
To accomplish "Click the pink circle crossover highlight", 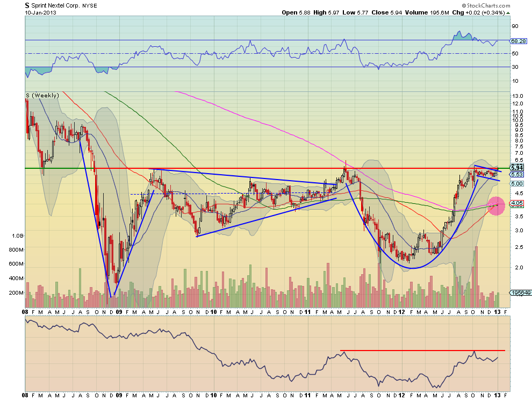I will click(x=496, y=206).
